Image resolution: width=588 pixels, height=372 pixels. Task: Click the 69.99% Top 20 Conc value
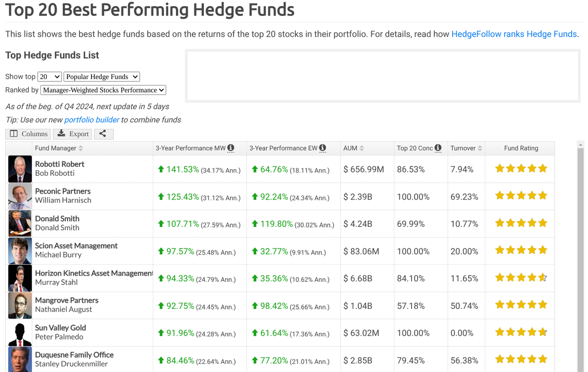[411, 224]
